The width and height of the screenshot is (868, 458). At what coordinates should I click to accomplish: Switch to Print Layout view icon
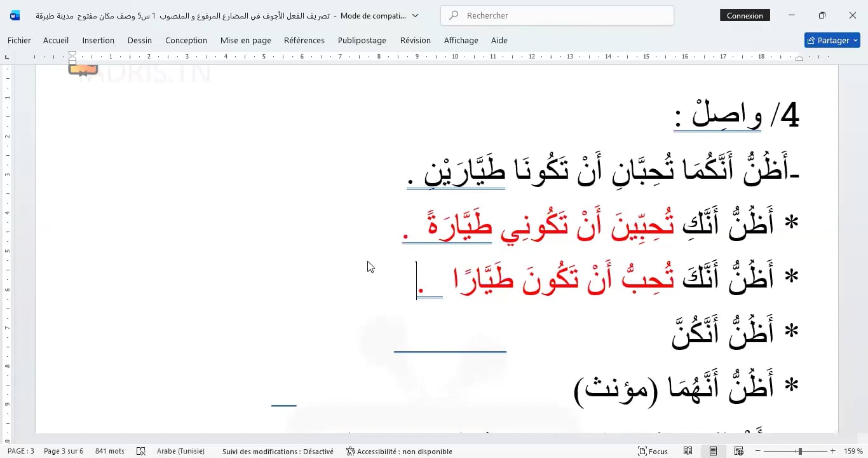714,451
